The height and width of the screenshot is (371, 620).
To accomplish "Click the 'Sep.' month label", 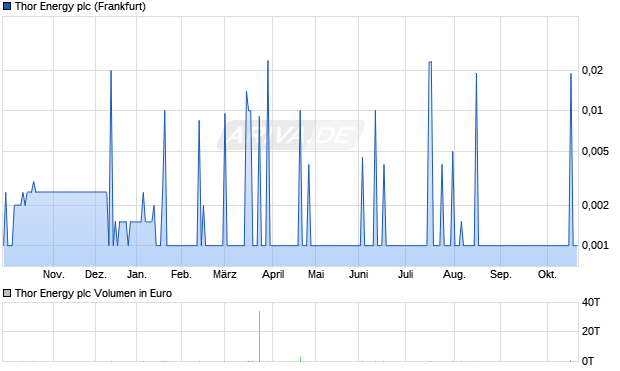I will click(x=501, y=274).
